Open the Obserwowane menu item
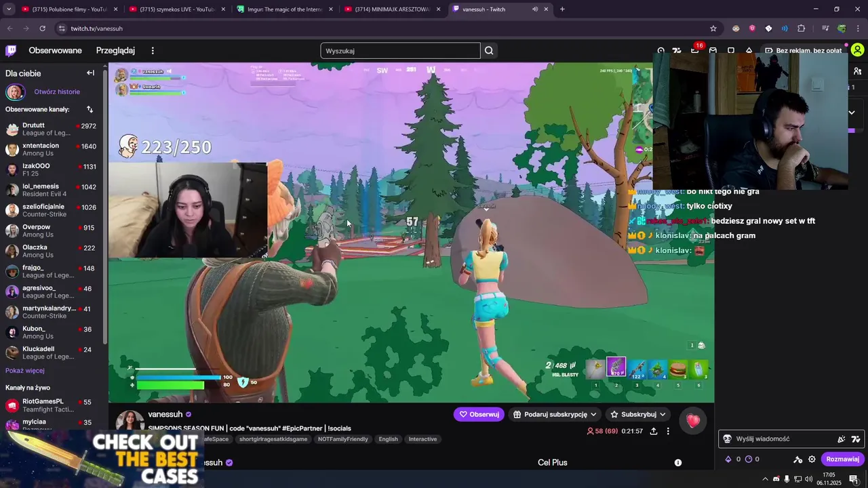868x488 pixels. 55,51
